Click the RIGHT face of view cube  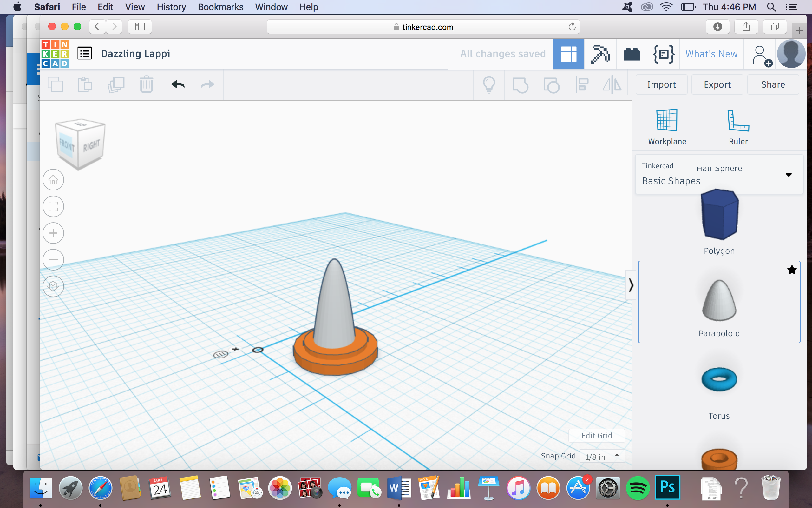click(x=91, y=146)
